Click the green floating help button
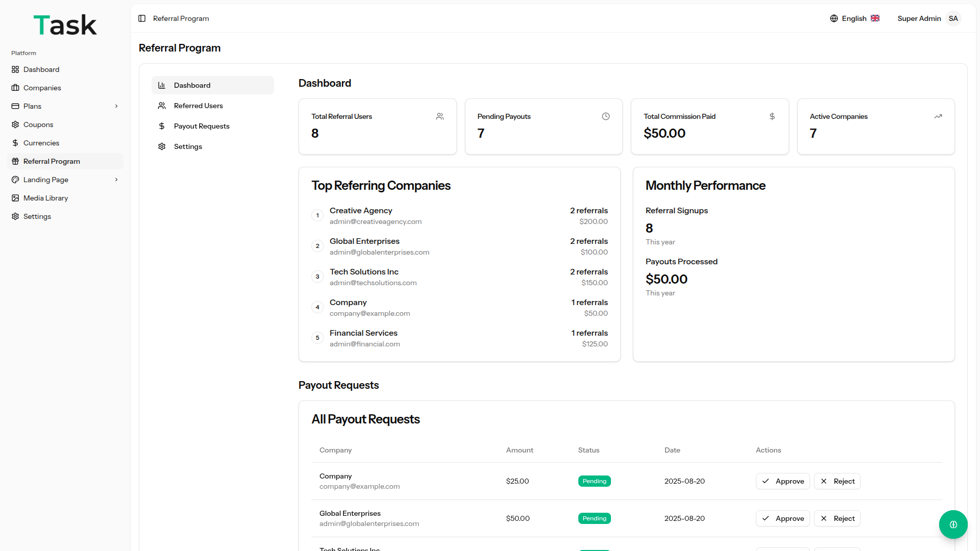 click(x=953, y=524)
